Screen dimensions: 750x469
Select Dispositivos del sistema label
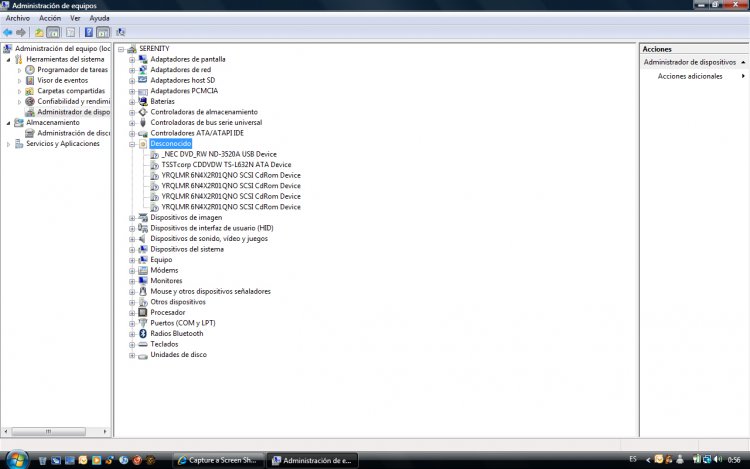[187, 249]
